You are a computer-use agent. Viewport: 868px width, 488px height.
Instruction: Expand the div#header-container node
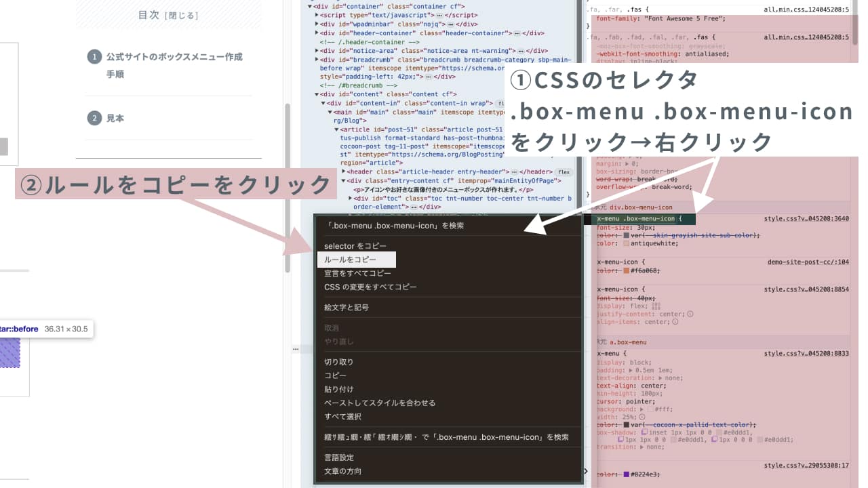pyautogui.click(x=317, y=33)
